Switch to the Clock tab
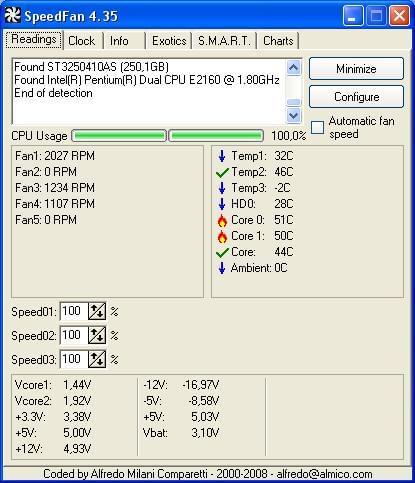Viewport: 415px width, 483px height. [82, 41]
